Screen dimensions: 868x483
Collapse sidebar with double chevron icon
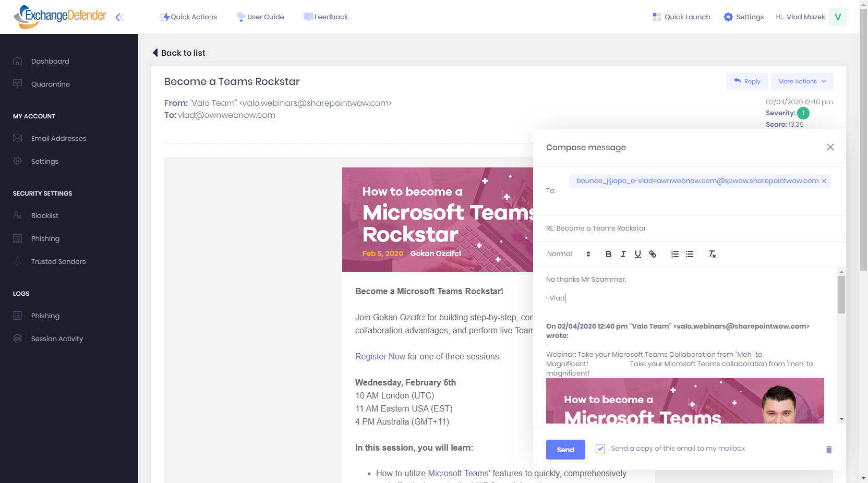(x=119, y=17)
